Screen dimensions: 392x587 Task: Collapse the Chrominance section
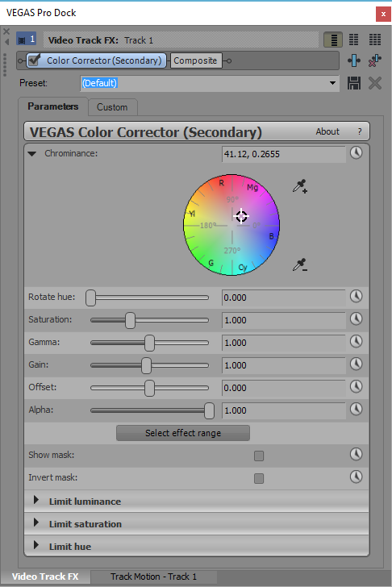tap(32, 153)
